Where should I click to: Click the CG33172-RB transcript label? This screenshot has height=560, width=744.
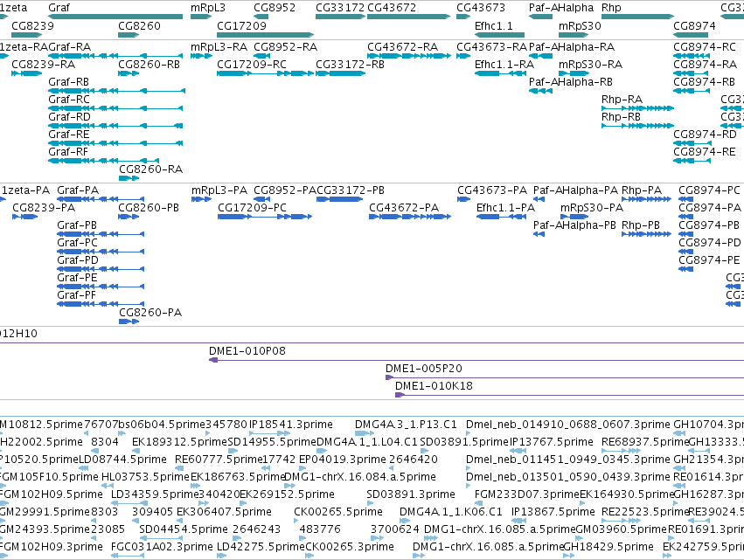point(351,65)
